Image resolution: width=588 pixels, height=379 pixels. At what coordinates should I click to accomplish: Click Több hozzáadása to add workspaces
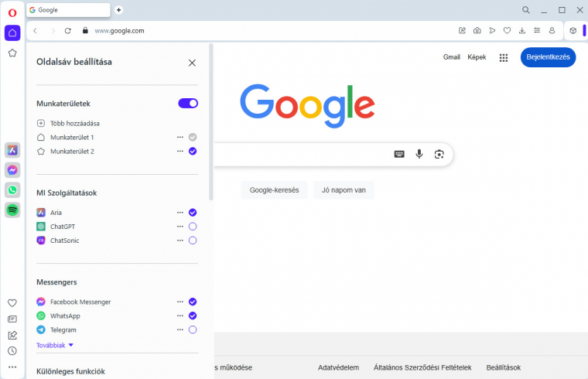pos(68,123)
